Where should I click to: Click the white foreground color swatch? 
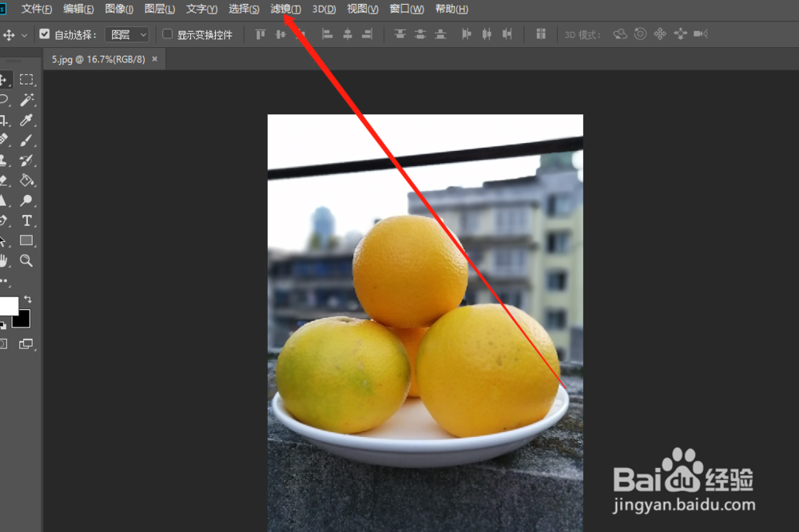click(8, 306)
